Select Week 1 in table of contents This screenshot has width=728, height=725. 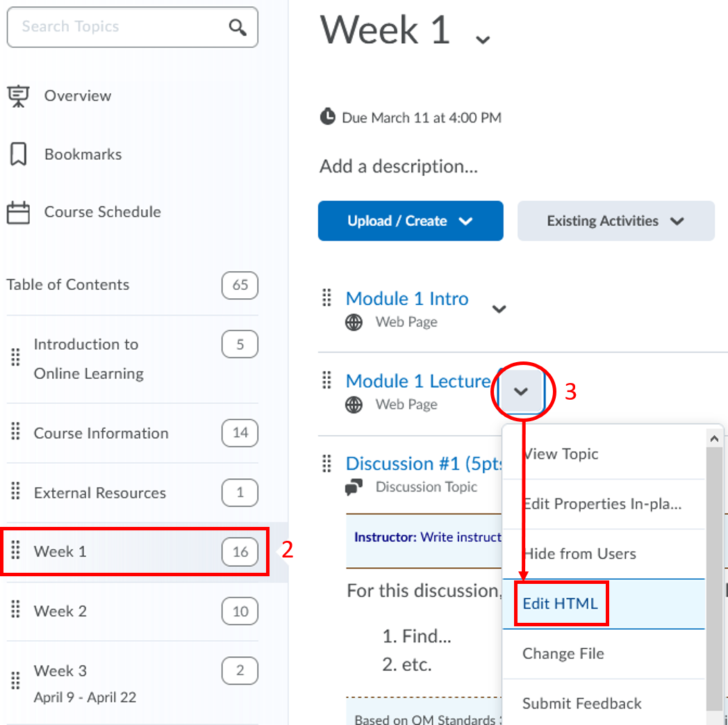pos(60,552)
